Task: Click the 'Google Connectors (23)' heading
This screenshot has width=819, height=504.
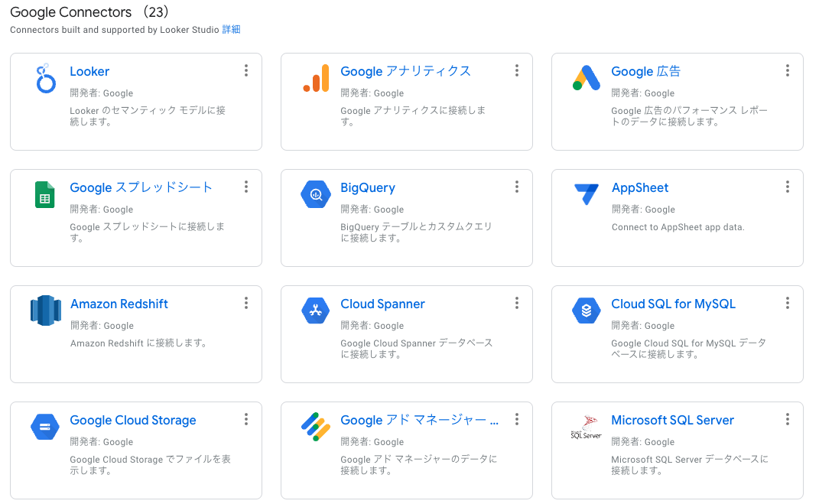Action: 89,12
